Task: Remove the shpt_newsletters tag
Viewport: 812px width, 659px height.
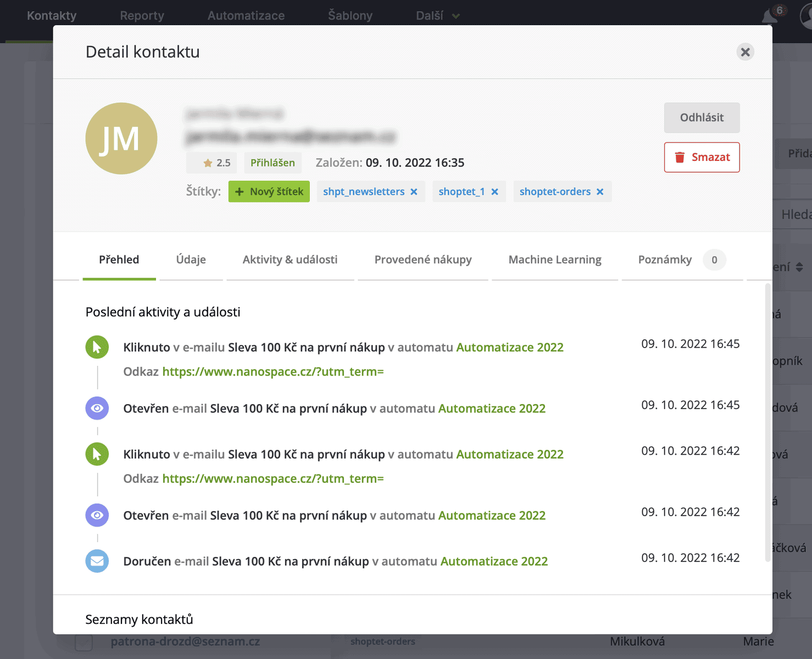Action: pyautogui.click(x=414, y=192)
